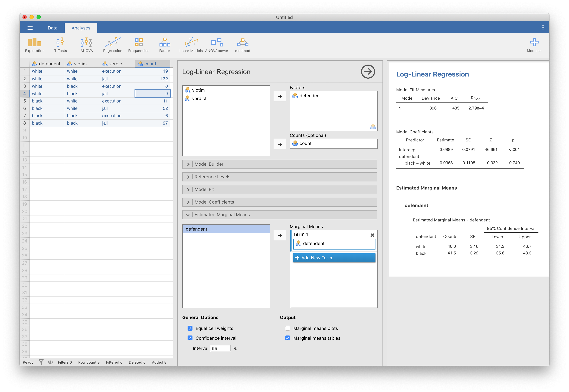Screen dimensions: 569x392
Task: Select defendent in marginal means source list
Action: [226, 229]
